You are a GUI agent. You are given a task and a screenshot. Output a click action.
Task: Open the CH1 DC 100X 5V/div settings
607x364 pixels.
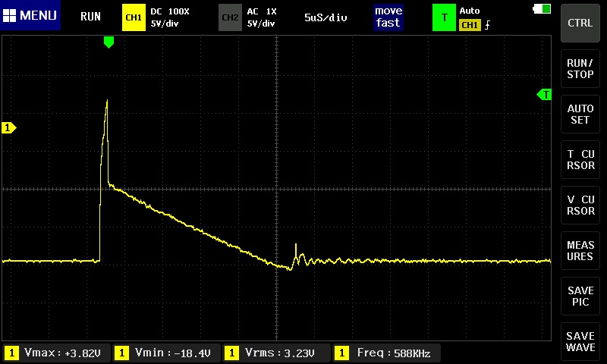170,17
